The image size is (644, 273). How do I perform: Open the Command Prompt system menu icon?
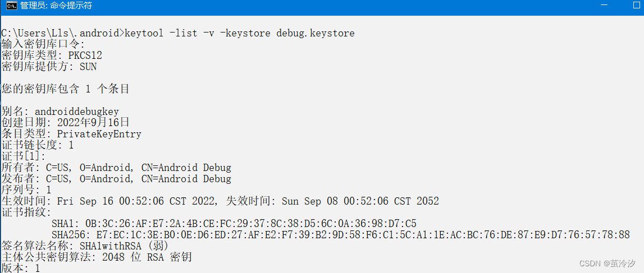tap(11, 6)
